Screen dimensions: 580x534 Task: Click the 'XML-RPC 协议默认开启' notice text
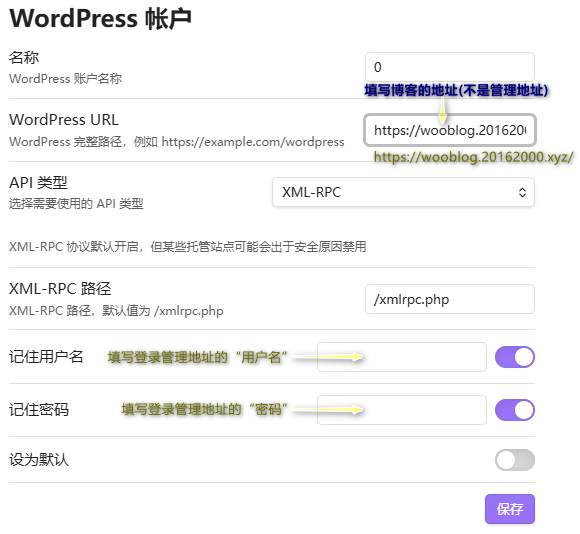click(x=188, y=247)
